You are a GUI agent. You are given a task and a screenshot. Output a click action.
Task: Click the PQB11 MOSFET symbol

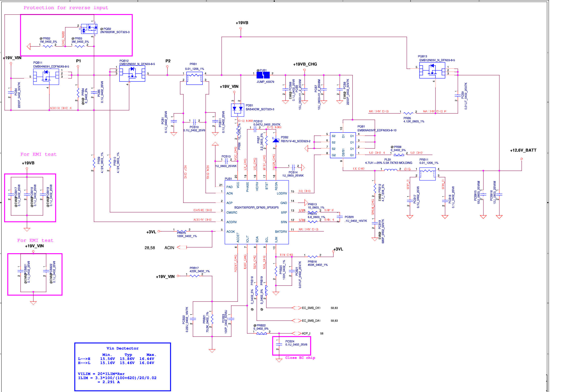pos(46,77)
